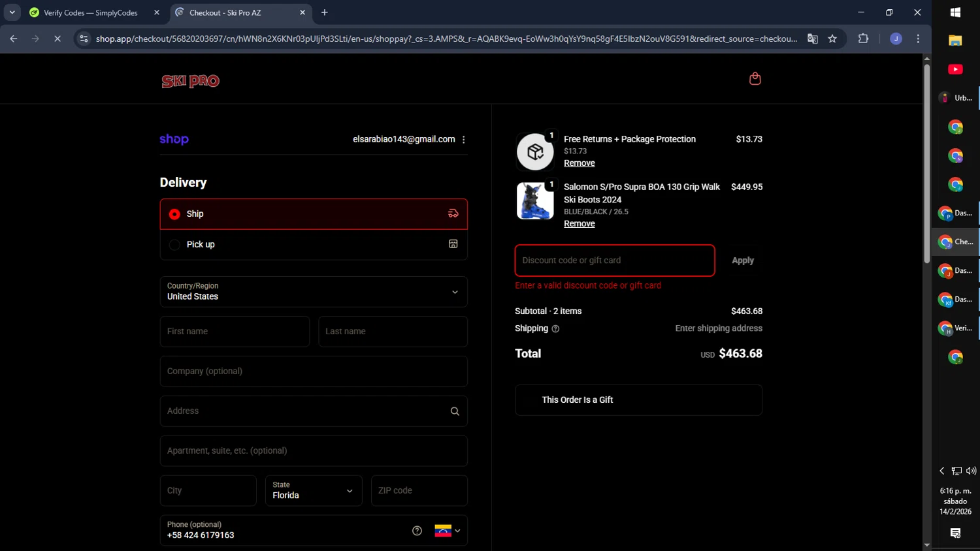Select the Ship delivery option

pyautogui.click(x=314, y=214)
